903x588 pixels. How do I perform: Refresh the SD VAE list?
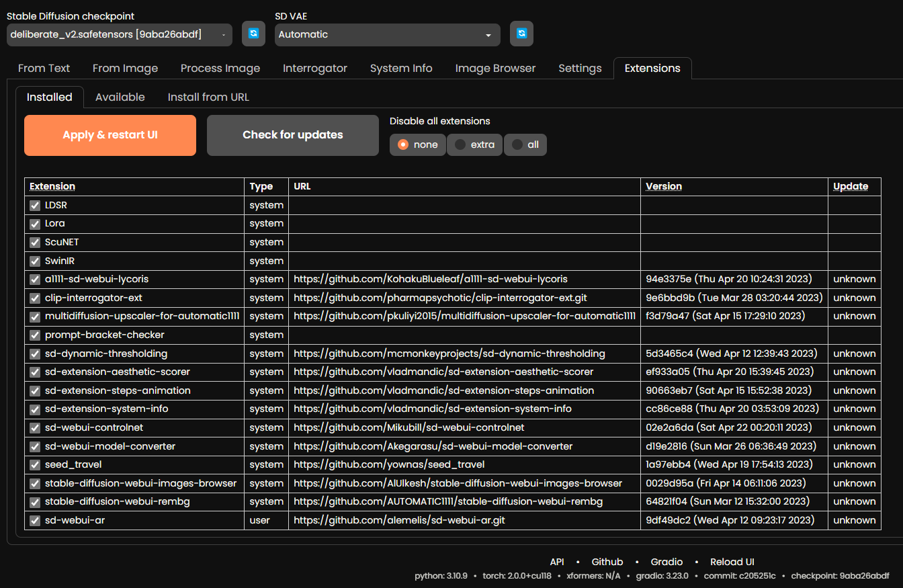521,34
